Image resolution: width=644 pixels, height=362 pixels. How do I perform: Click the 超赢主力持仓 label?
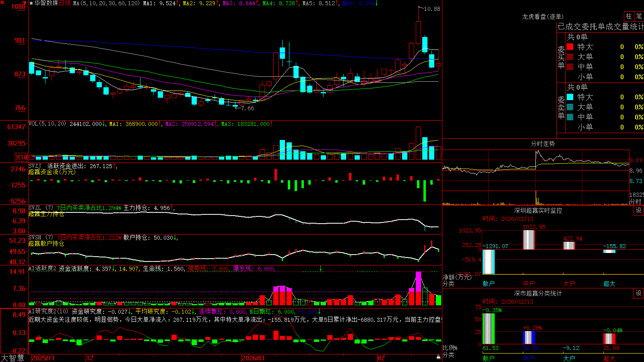click(x=46, y=214)
